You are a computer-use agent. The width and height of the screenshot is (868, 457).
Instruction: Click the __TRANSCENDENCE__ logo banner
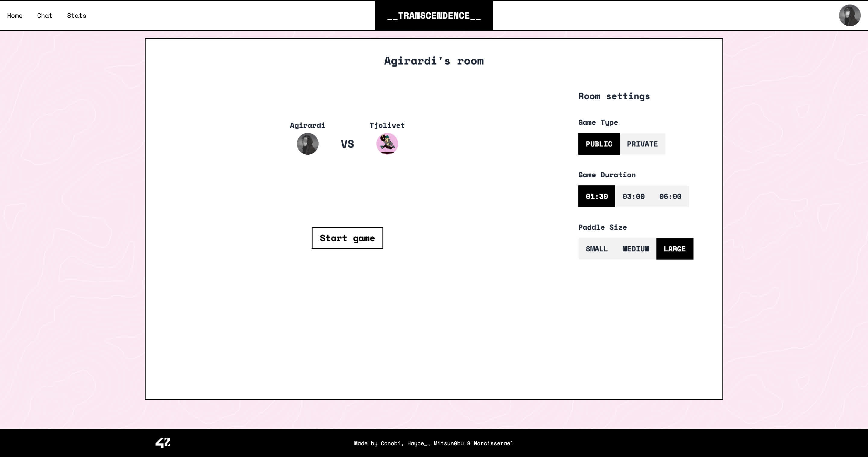[434, 15]
